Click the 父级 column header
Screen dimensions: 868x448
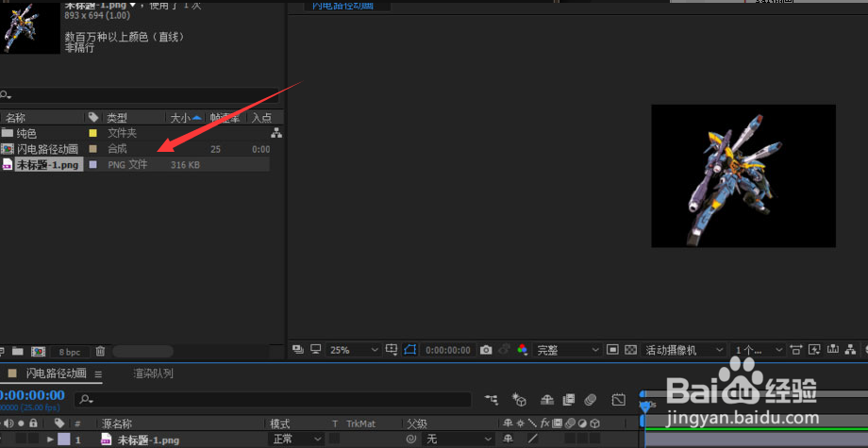pos(417,423)
